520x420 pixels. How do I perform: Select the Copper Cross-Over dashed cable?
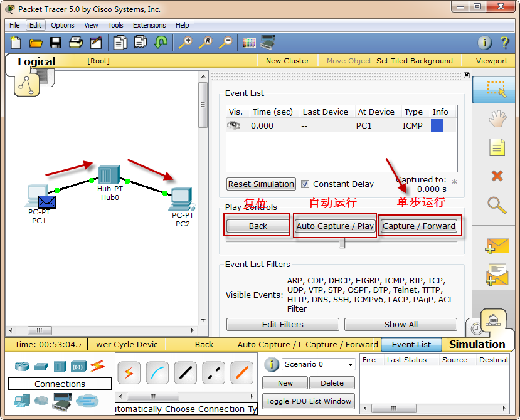point(213,372)
